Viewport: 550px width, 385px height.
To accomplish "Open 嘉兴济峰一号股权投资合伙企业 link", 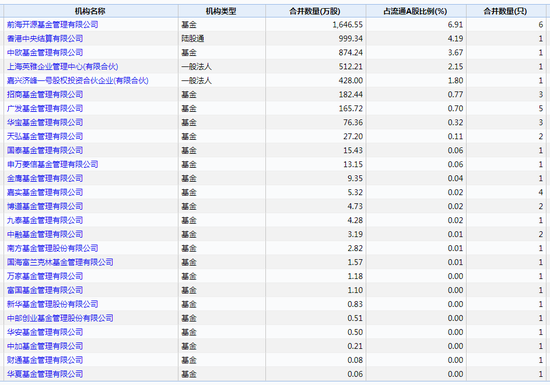I will tap(78, 81).
